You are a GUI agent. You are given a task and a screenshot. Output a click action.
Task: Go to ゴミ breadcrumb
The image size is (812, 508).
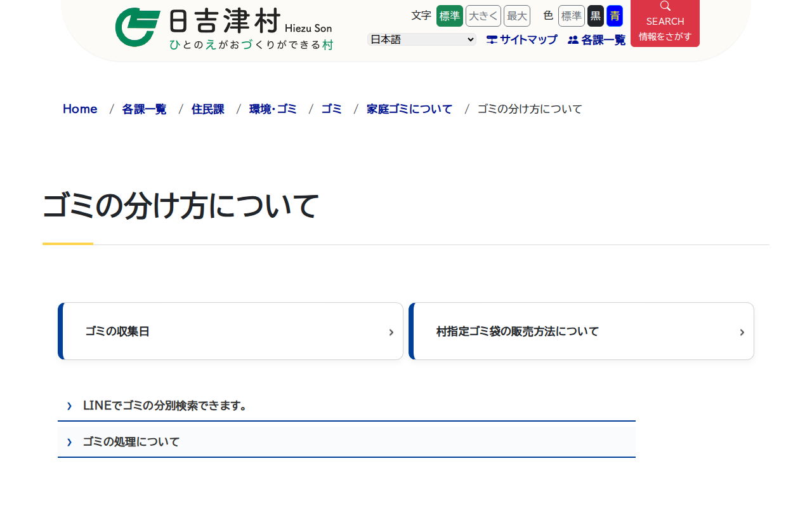click(x=332, y=109)
